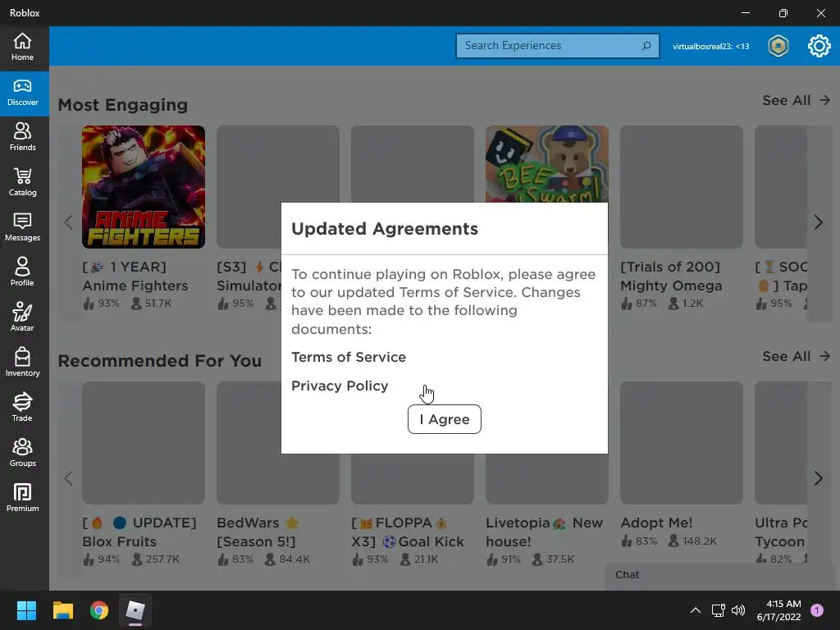
Task: Click the Roblox taskbar icon
Action: click(135, 610)
